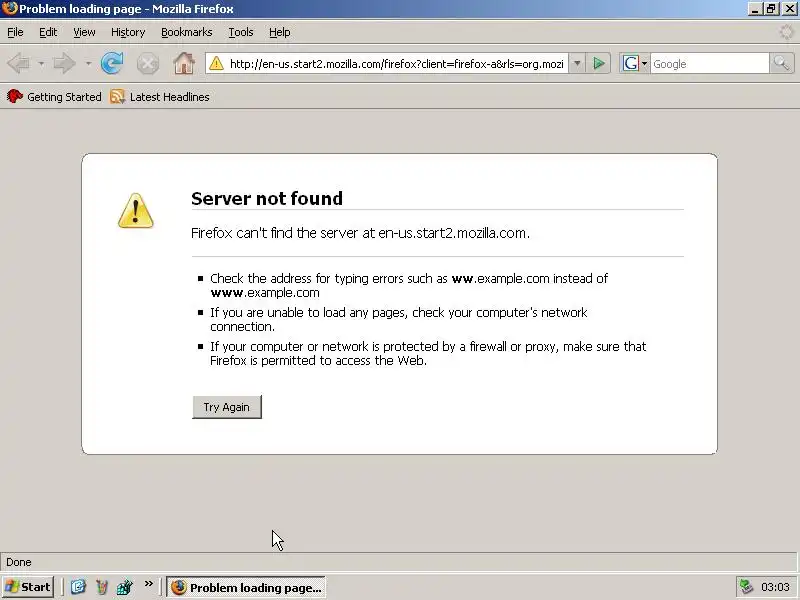Open the File menu
The width and height of the screenshot is (800, 600).
15,32
